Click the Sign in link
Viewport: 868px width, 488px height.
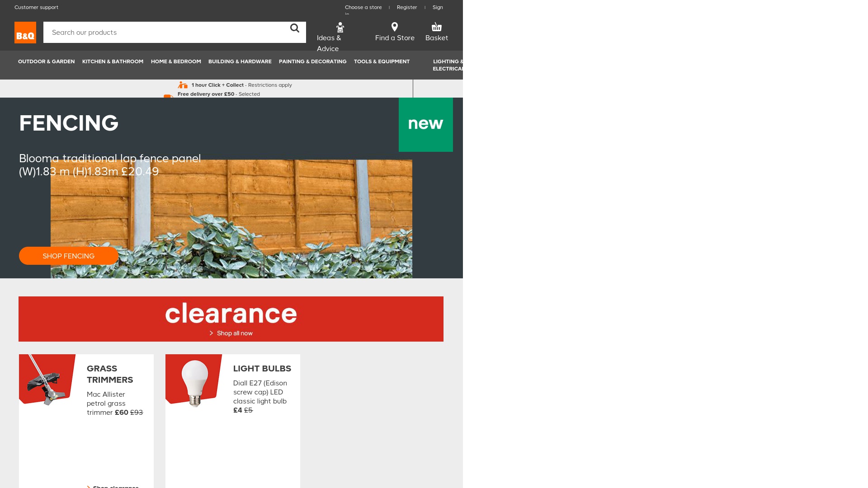click(438, 7)
